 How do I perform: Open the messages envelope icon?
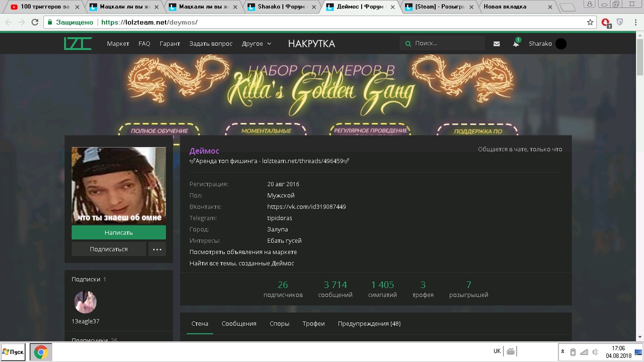point(497,44)
